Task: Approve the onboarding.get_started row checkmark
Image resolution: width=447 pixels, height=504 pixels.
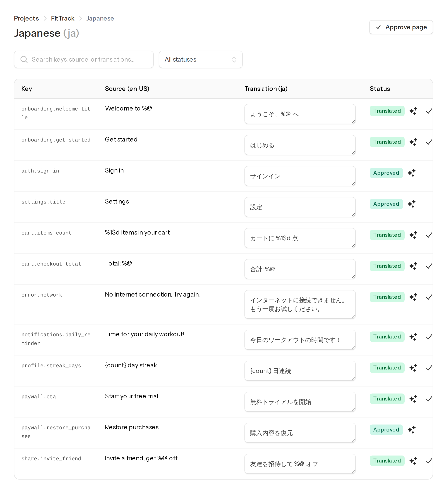Action: [x=429, y=142]
